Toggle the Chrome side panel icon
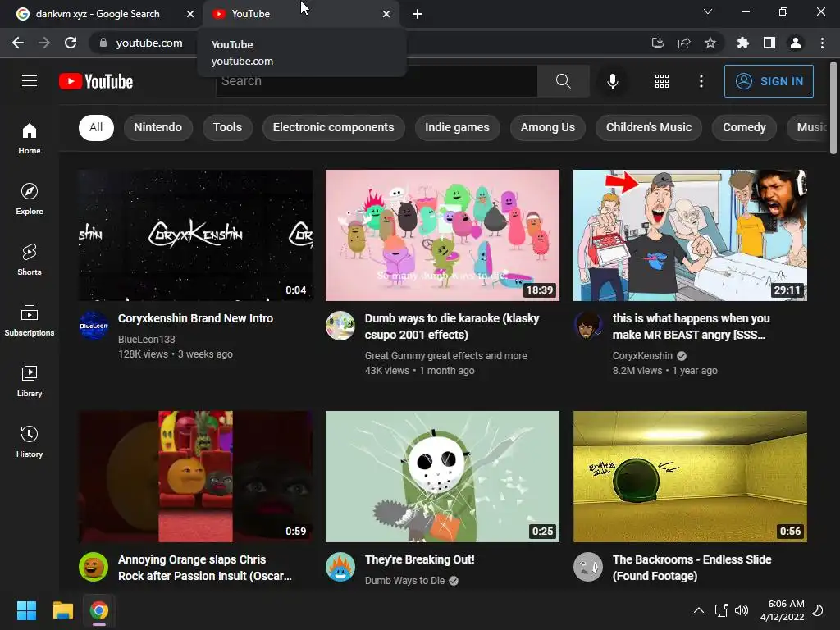The width and height of the screenshot is (840, 630). tap(769, 43)
